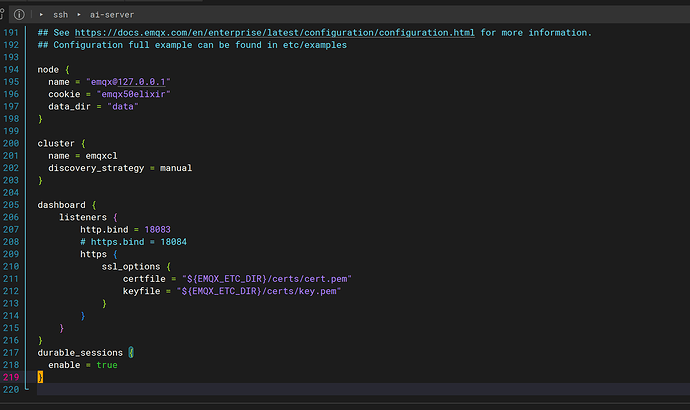Viewport: 690px width, 410px height.
Task: Click the highlighted opening brace after durable_sessions
Action: (130, 353)
